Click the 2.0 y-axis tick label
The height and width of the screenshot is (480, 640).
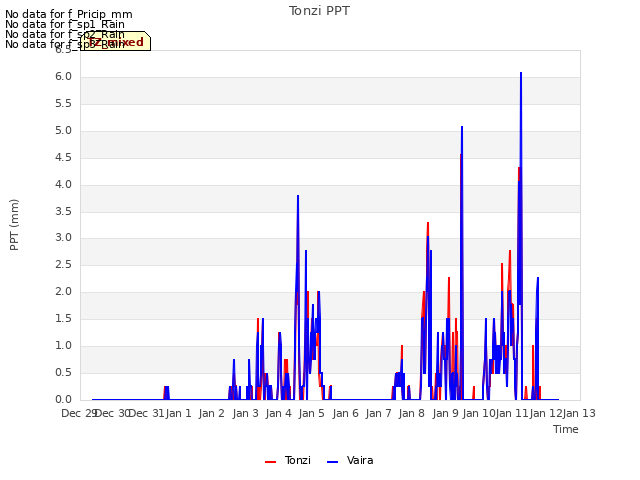63,292
